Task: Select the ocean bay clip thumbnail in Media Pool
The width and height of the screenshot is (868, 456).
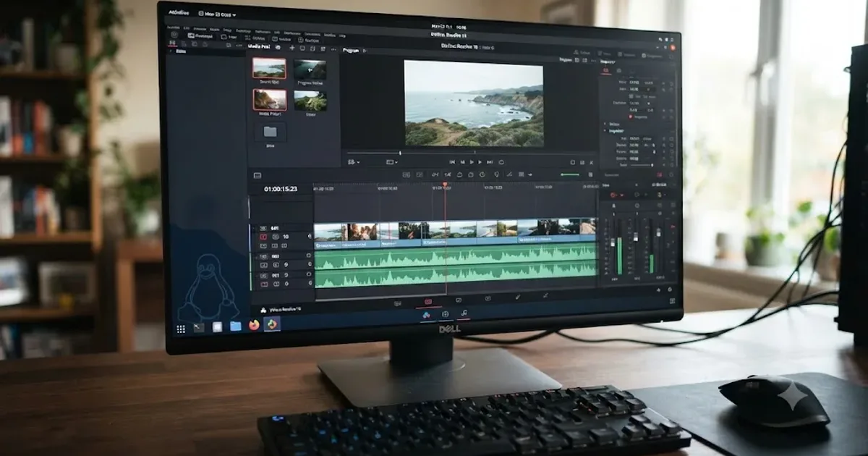Action: click(x=270, y=68)
